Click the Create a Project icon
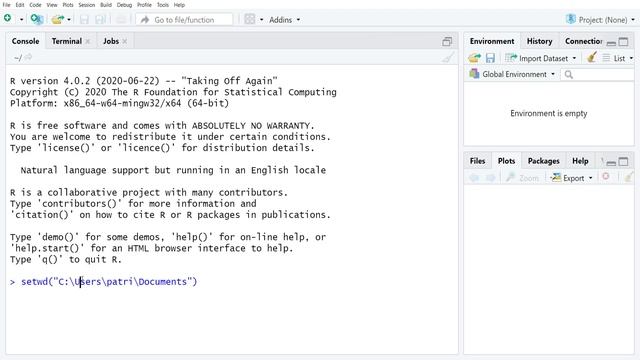 click(x=37, y=19)
